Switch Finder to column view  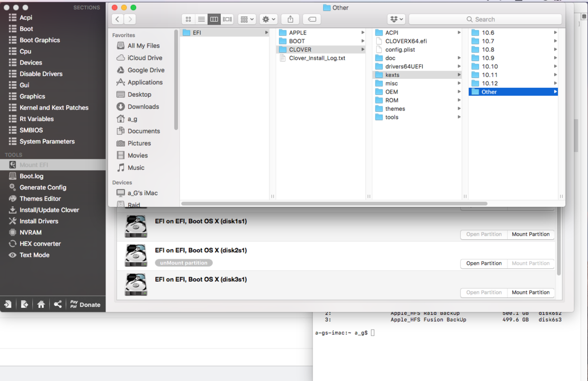click(214, 19)
